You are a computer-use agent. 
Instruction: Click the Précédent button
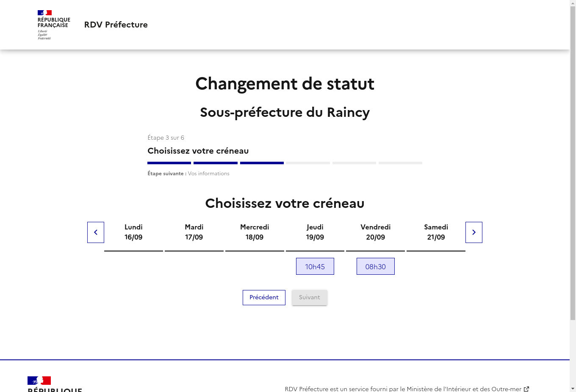[264, 298]
